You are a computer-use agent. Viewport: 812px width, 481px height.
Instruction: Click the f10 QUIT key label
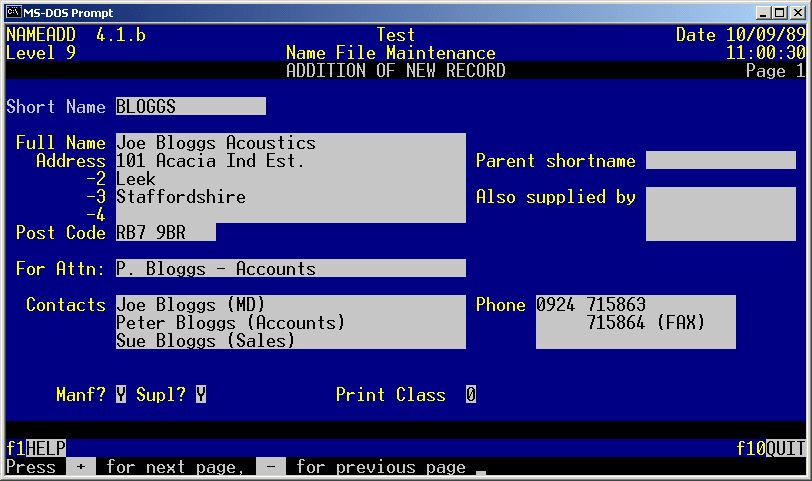coord(785,449)
